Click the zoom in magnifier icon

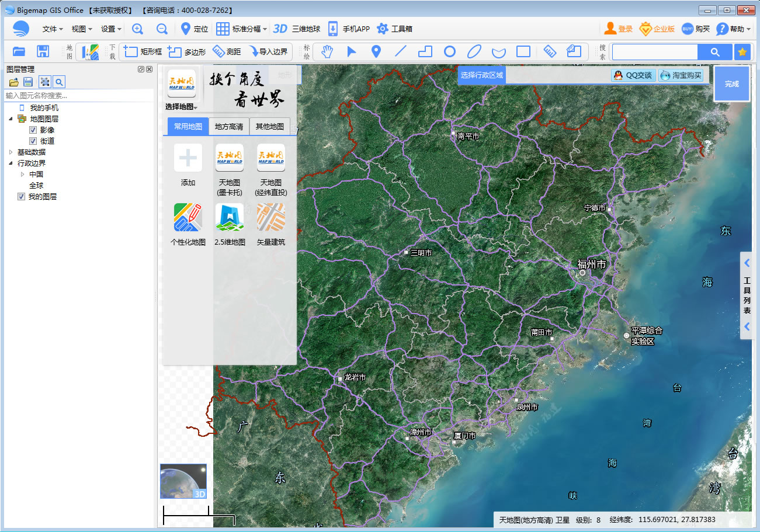(137, 29)
